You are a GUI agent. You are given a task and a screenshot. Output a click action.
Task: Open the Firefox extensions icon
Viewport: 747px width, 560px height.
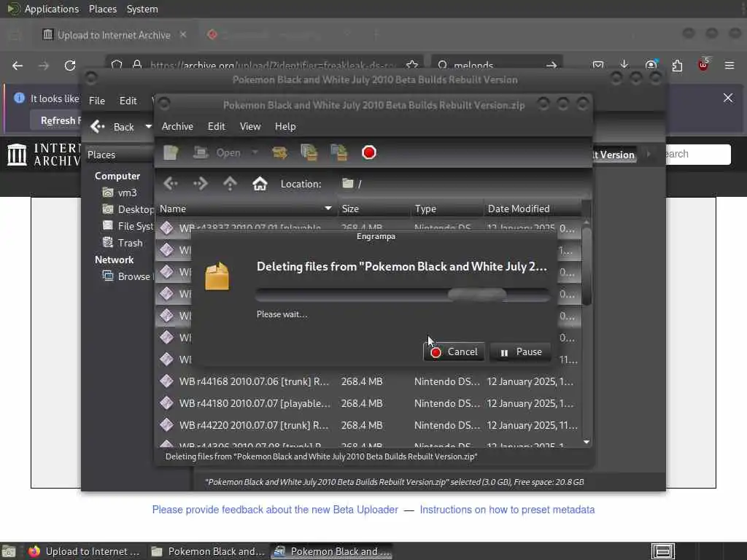tap(677, 65)
